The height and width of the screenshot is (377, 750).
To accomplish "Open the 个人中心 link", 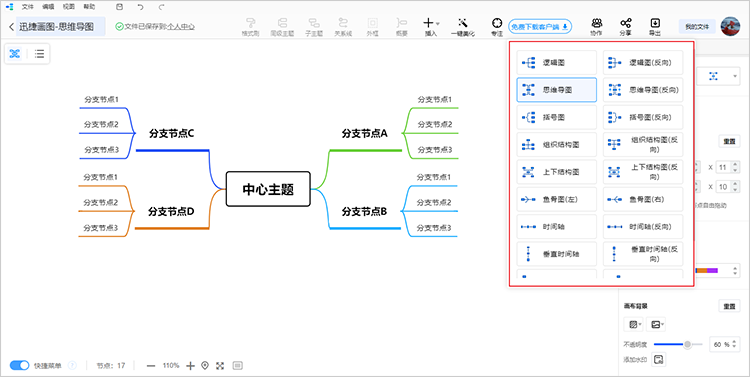I will (180, 27).
